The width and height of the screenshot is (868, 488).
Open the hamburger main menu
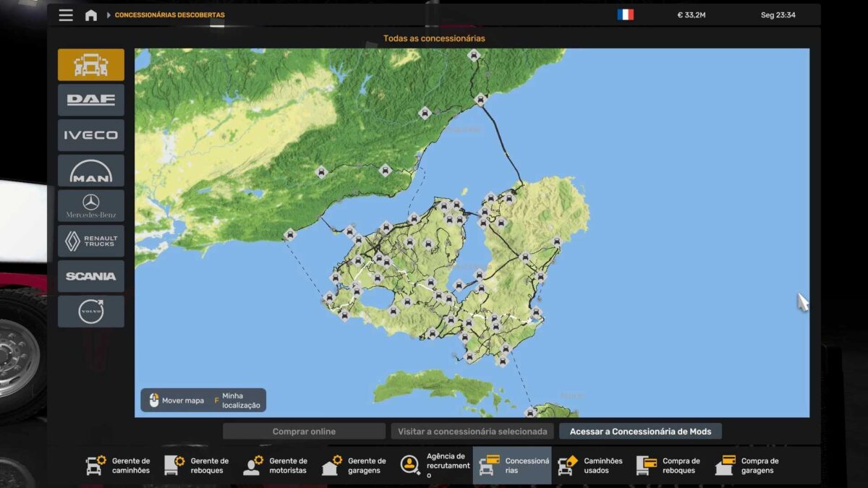coord(66,15)
